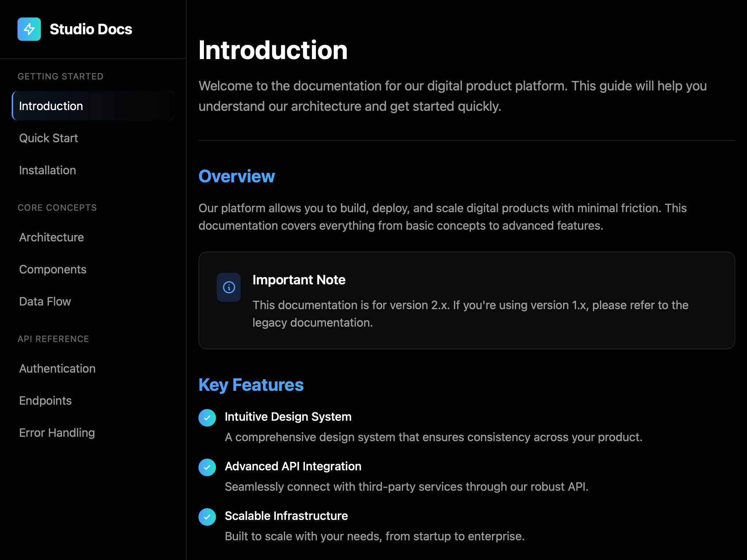Click the API REFERENCE section header
This screenshot has width=747, height=560.
[54, 339]
